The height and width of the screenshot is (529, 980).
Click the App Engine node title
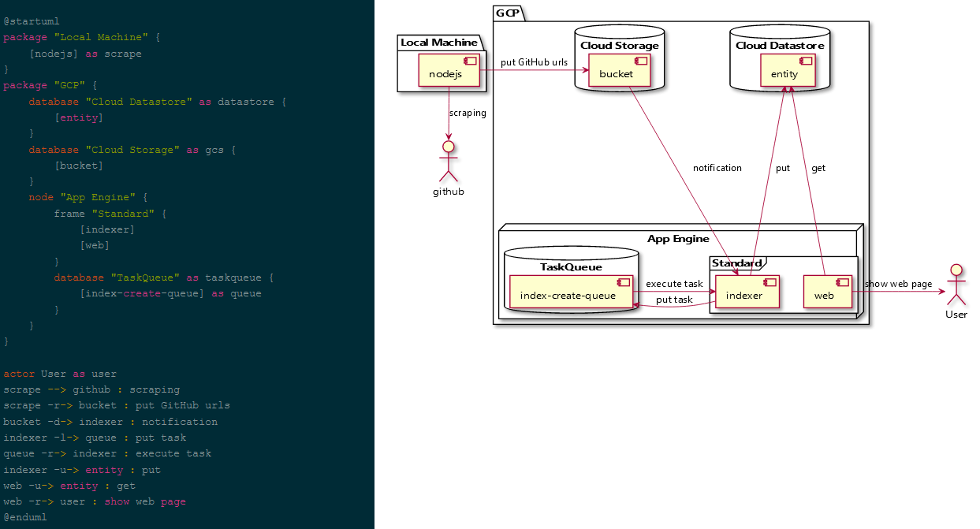point(677,238)
